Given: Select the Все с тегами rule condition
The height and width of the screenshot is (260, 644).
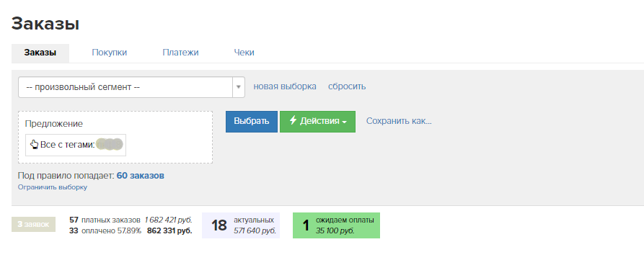Looking at the screenshot, I should pos(76,145).
